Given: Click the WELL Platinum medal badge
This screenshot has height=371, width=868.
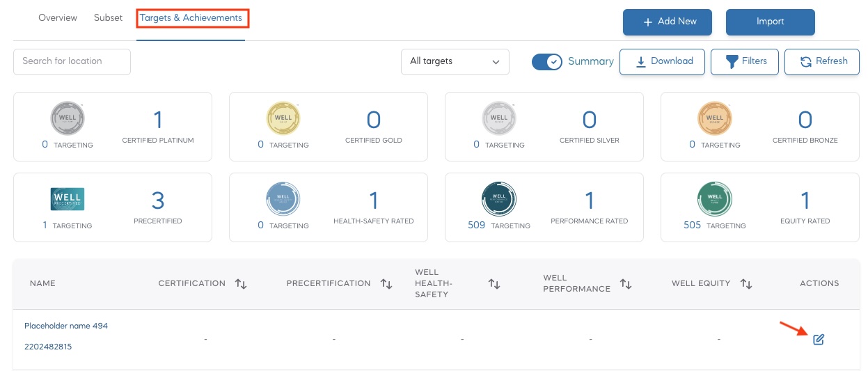Looking at the screenshot, I should (68, 119).
